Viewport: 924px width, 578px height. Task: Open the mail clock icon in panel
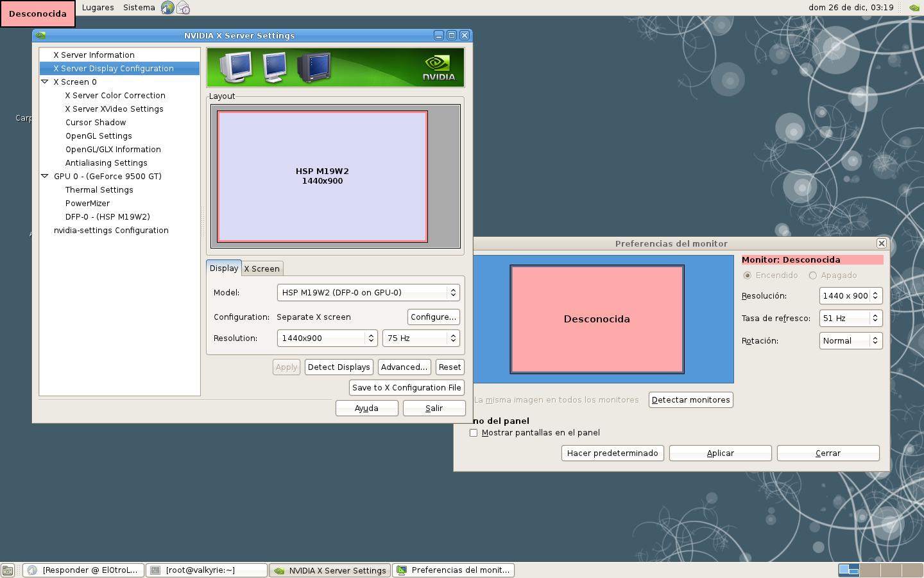click(183, 8)
